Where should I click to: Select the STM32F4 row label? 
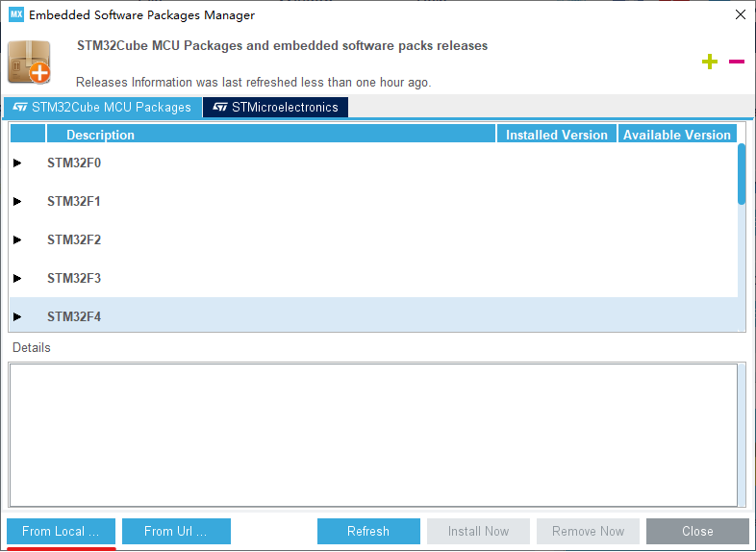74,317
